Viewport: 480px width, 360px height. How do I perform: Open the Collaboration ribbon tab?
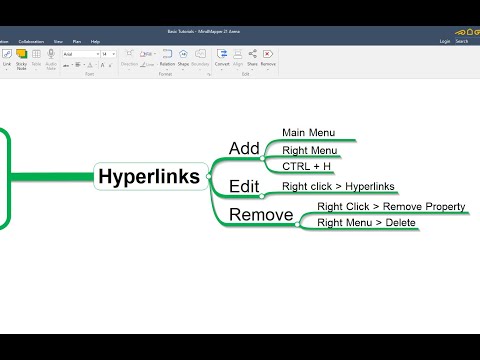[31, 42]
